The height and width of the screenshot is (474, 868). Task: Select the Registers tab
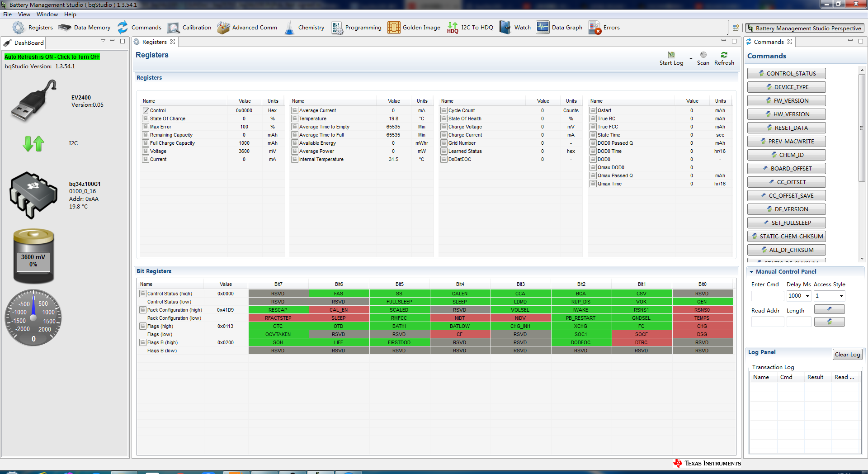click(x=154, y=42)
